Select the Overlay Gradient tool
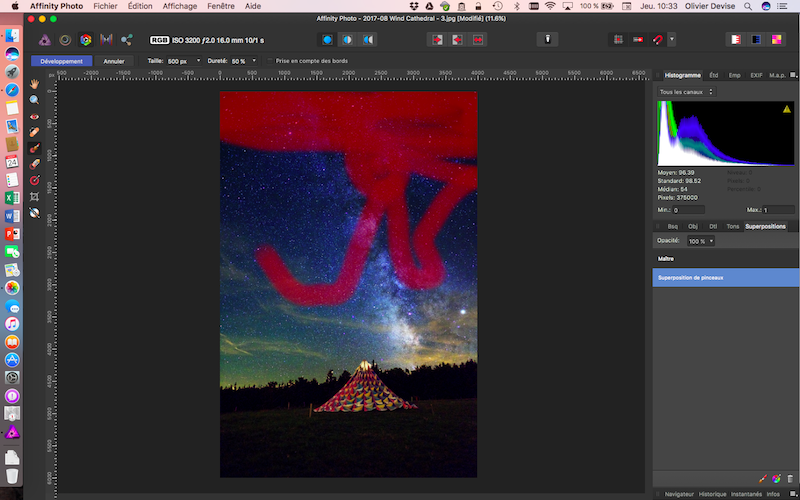800x500 pixels. point(34,180)
